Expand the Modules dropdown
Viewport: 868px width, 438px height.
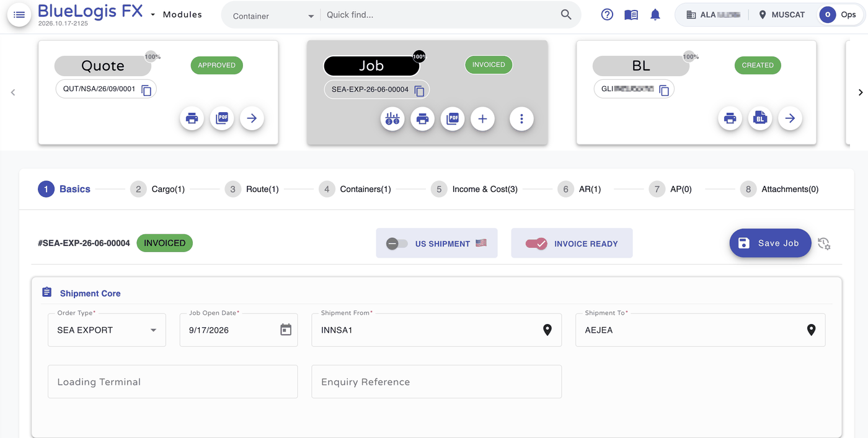177,14
